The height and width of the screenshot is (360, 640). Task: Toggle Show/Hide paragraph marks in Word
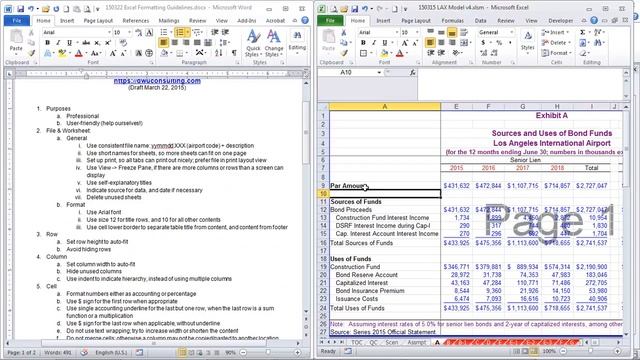click(x=234, y=53)
